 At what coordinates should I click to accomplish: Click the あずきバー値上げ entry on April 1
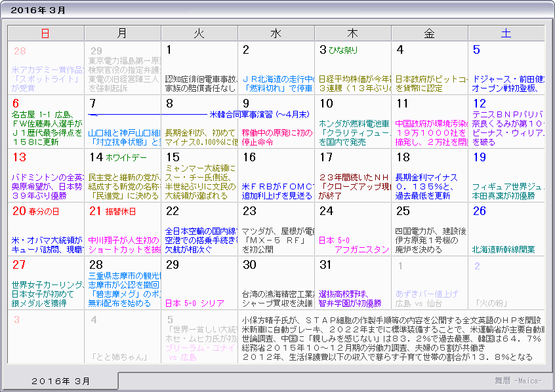click(x=426, y=294)
